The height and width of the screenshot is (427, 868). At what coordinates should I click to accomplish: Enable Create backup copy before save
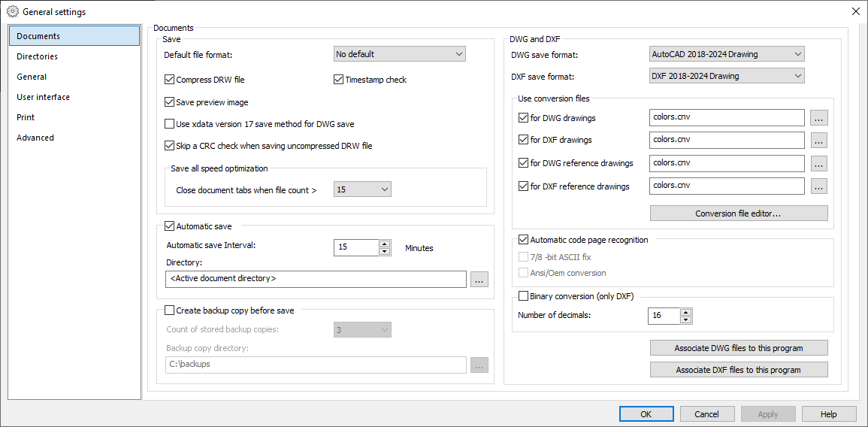tap(169, 310)
